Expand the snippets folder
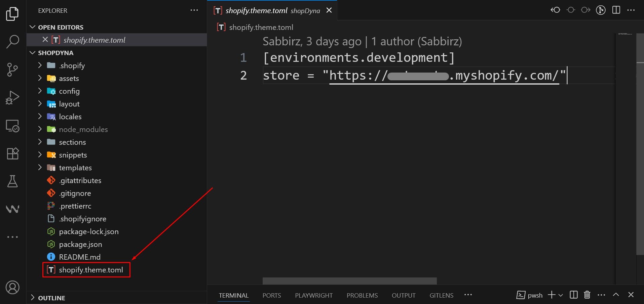The width and height of the screenshot is (644, 304). click(116, 155)
